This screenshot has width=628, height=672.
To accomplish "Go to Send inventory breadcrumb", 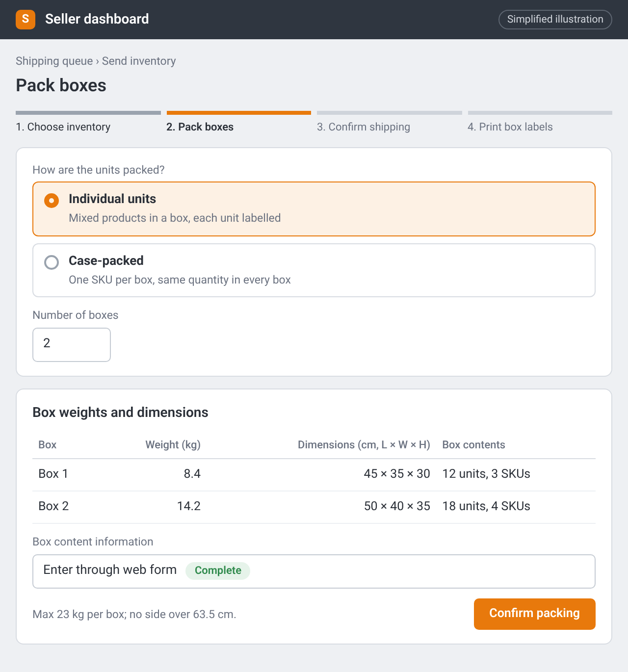I will (x=139, y=61).
